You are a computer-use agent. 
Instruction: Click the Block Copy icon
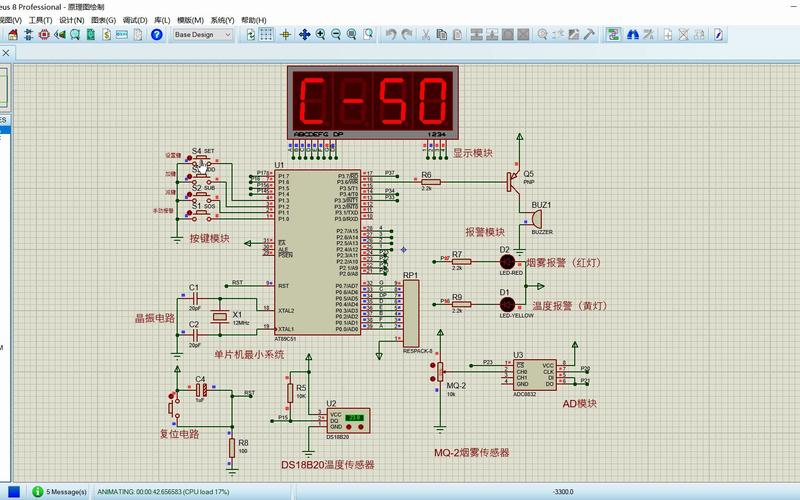pyautogui.click(x=477, y=35)
